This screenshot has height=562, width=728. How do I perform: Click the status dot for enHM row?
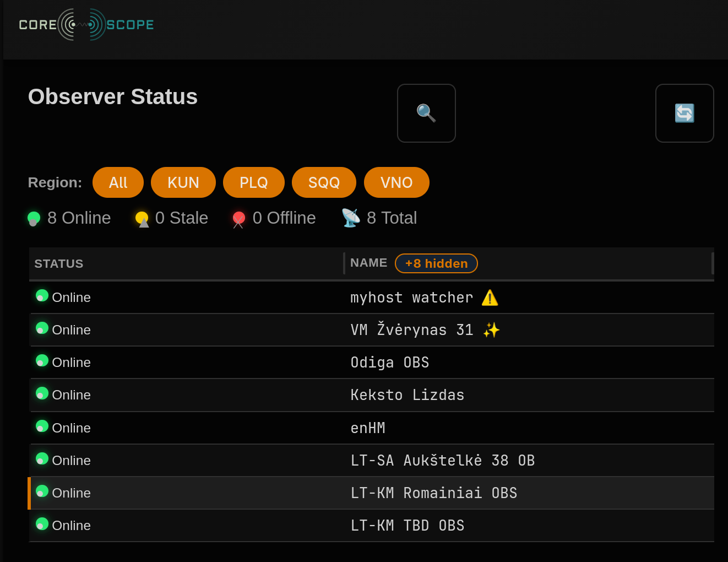[x=42, y=426]
